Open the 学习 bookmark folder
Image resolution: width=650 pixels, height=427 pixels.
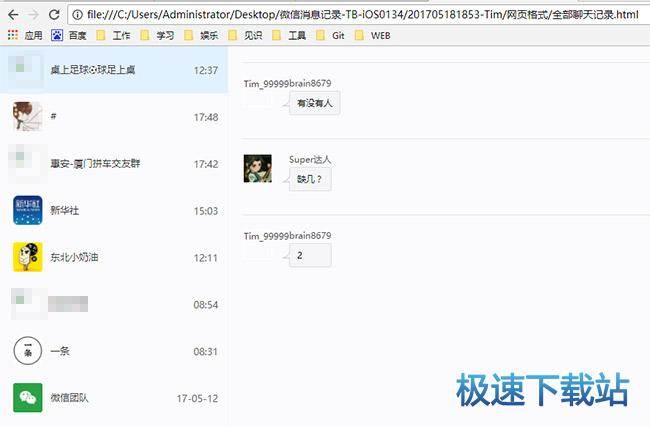158,35
